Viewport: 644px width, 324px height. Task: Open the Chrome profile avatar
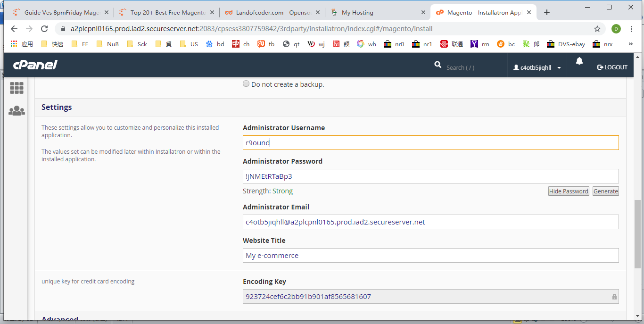pos(616,29)
